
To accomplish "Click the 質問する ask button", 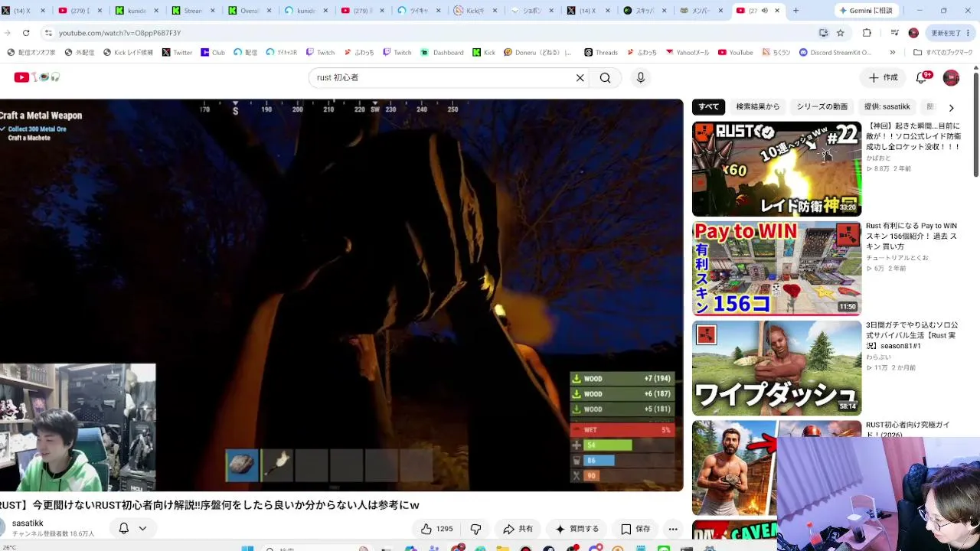I will pos(577,529).
